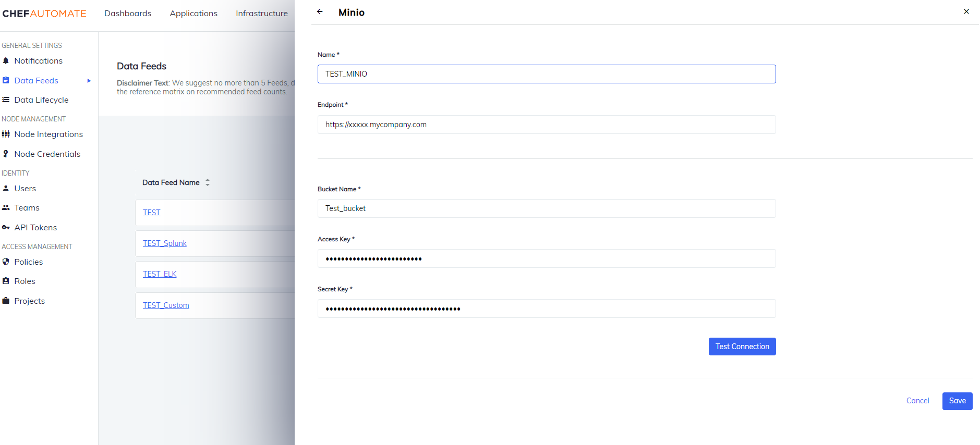Click the API Tokens key icon
This screenshot has width=980, height=445.
[x=6, y=227]
